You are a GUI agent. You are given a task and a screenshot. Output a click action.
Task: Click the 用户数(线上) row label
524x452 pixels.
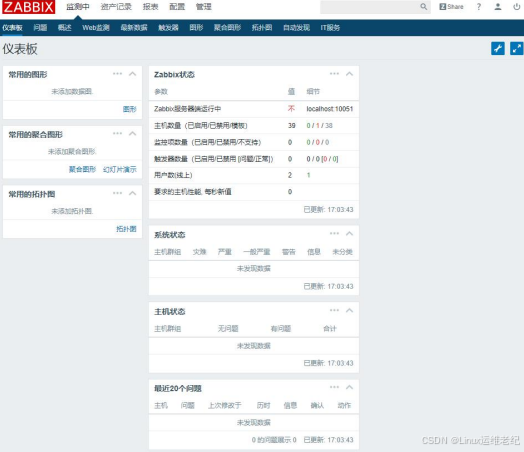pyautogui.click(x=173, y=175)
